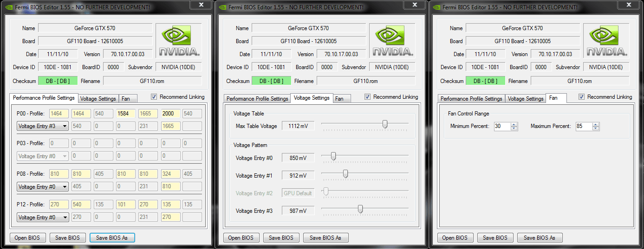644x249 pixels.
Task: Click the Voltage Entry #0 value 850 mV
Action: [x=298, y=158]
